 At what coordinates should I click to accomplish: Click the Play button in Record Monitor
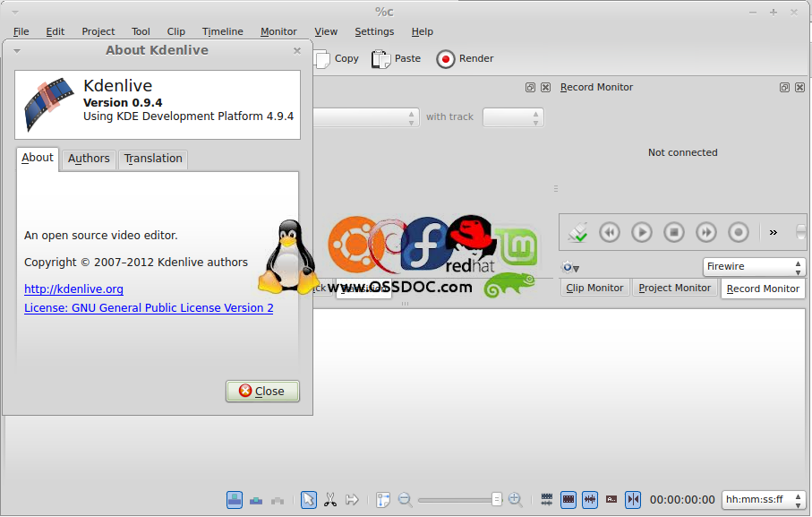[642, 232]
